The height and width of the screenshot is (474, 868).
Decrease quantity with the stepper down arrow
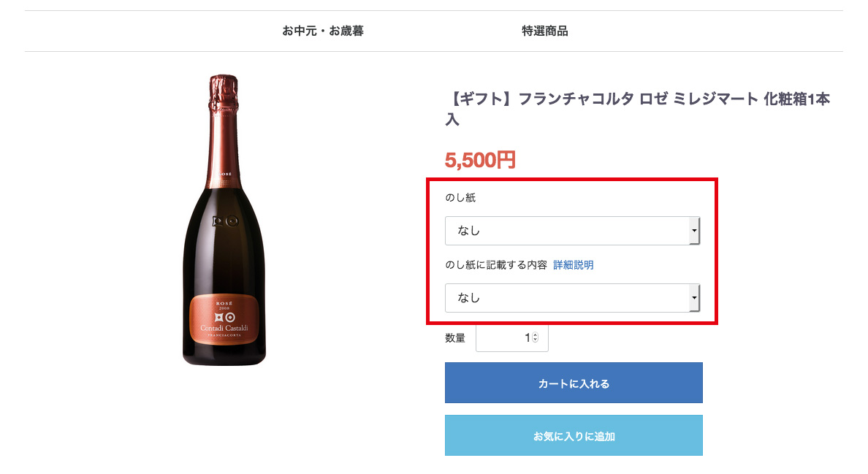(535, 341)
